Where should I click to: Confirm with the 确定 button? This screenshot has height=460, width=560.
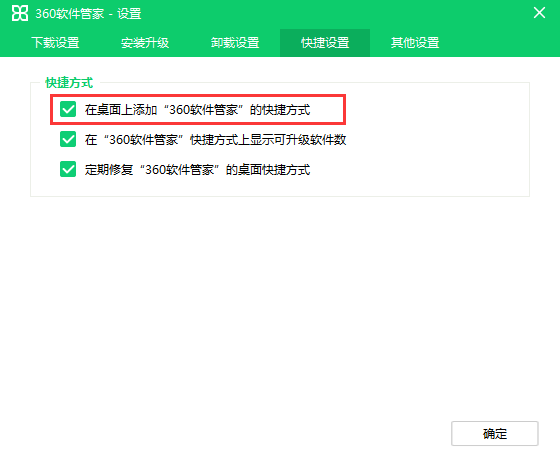tap(495, 434)
